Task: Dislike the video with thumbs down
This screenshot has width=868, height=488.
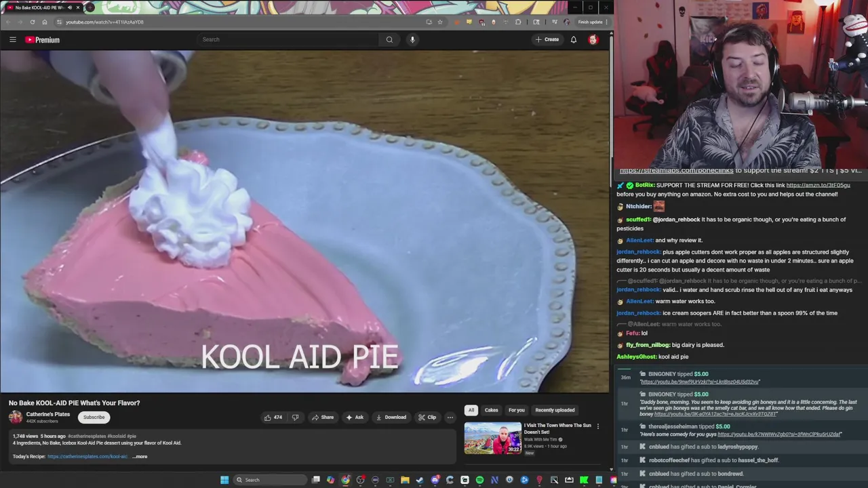Action: [295, 418]
